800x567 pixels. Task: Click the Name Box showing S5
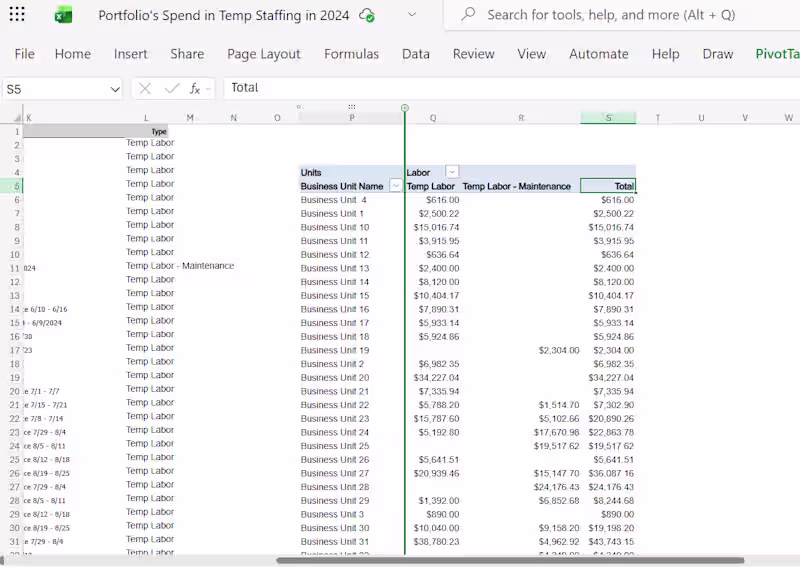coord(55,89)
